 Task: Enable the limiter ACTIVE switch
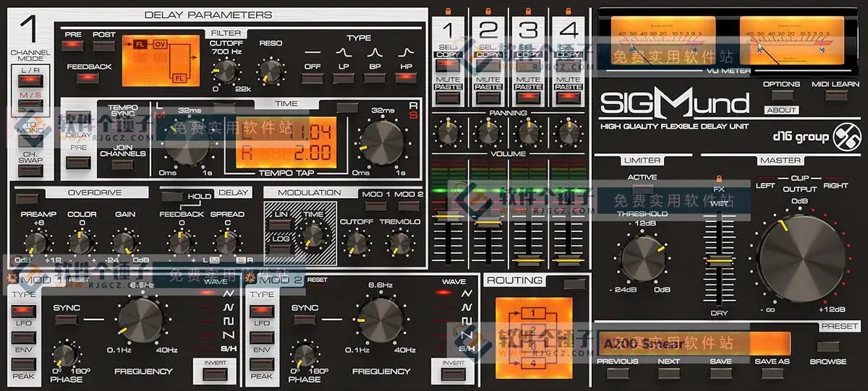(642, 189)
